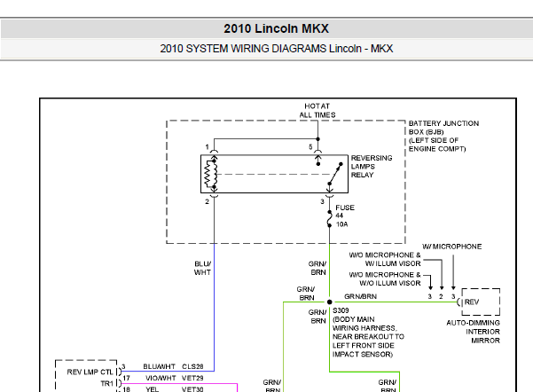The image size is (533, 392).
Task: Click relay pin number 5
Action: click(x=310, y=147)
